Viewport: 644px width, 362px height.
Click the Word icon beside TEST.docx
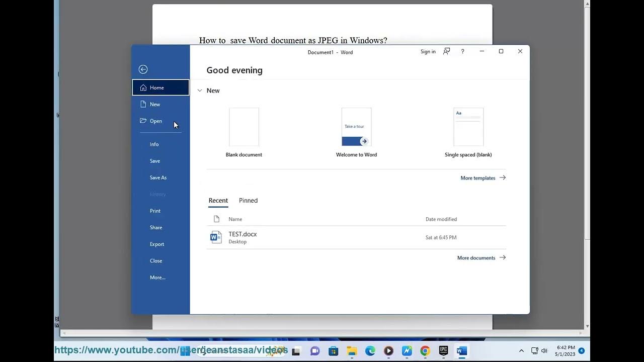(x=216, y=237)
